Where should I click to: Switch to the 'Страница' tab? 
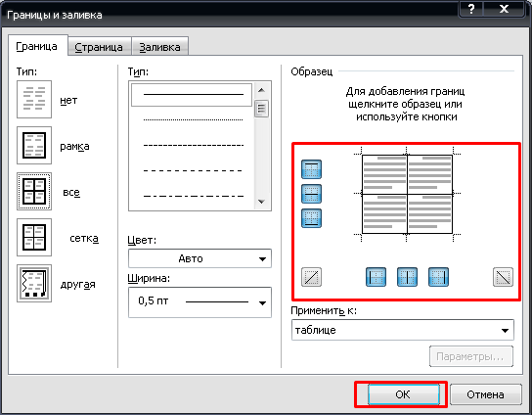(99, 47)
